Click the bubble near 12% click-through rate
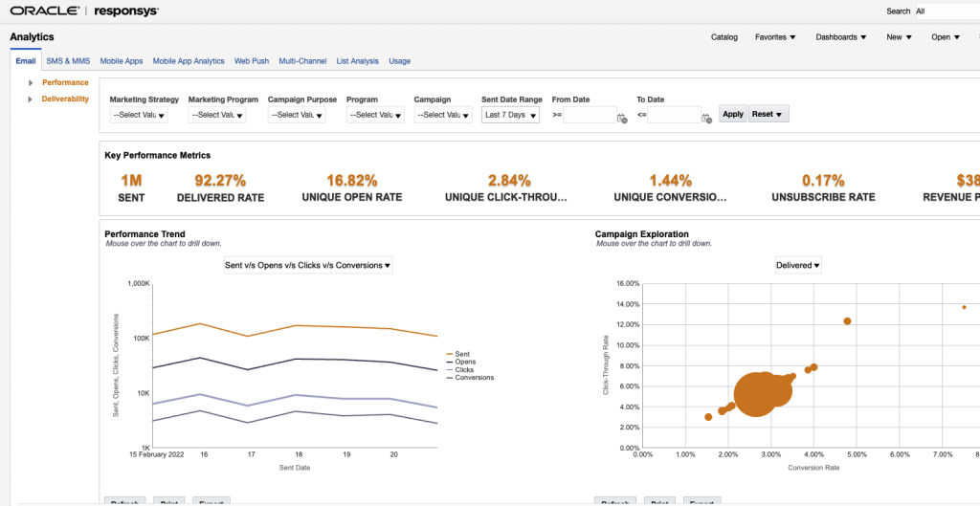The image size is (980, 506). (x=848, y=320)
